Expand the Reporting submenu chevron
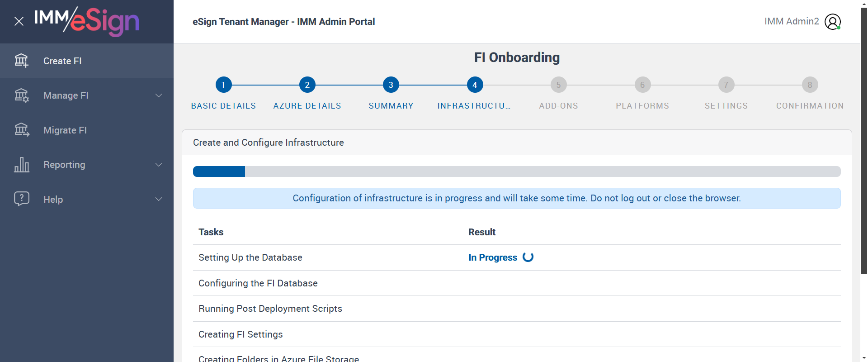 coord(159,165)
